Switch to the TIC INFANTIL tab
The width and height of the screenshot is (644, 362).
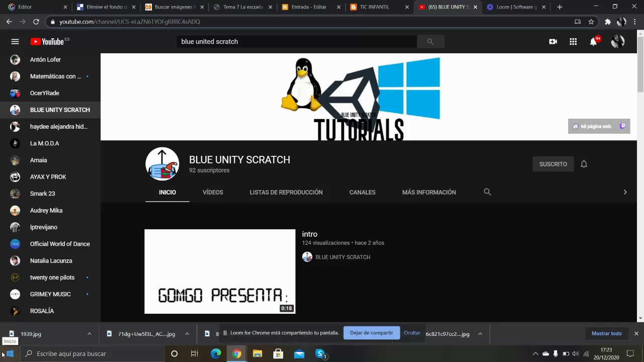(x=378, y=7)
